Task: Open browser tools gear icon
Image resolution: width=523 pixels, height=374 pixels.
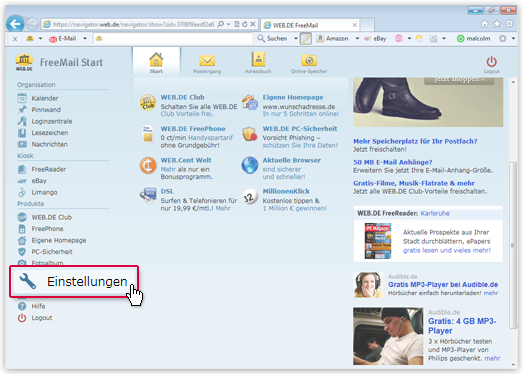Action: click(x=509, y=24)
